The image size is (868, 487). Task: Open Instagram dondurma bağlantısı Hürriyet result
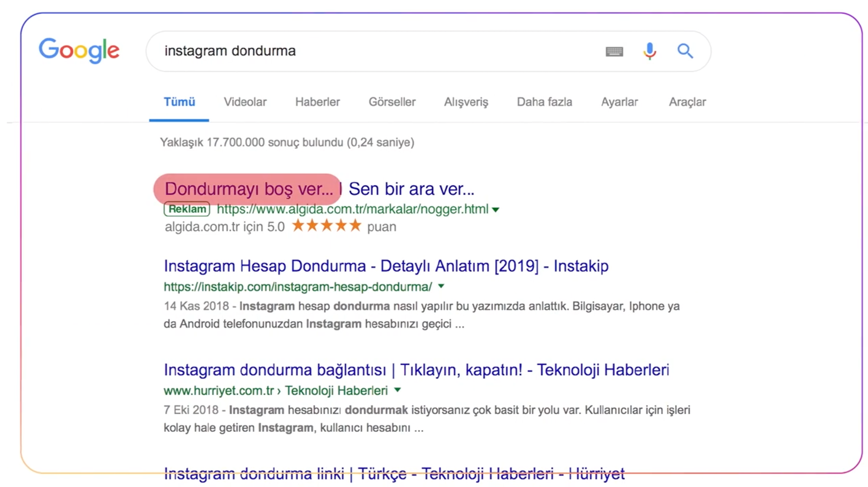(416, 370)
